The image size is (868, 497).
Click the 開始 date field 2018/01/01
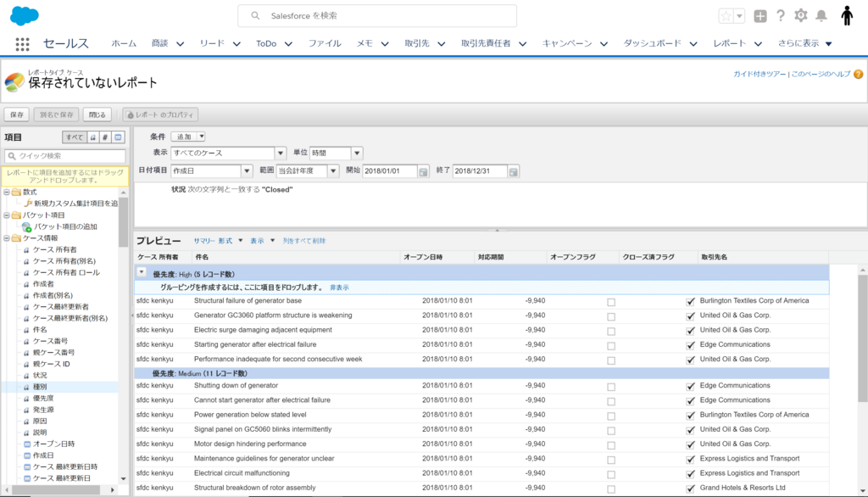[x=390, y=171]
